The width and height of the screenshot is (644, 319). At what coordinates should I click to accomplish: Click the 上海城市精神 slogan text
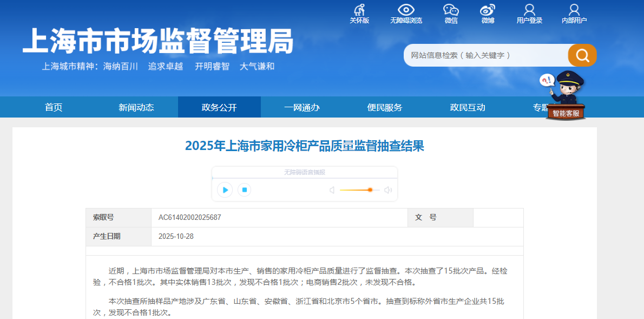coord(158,66)
